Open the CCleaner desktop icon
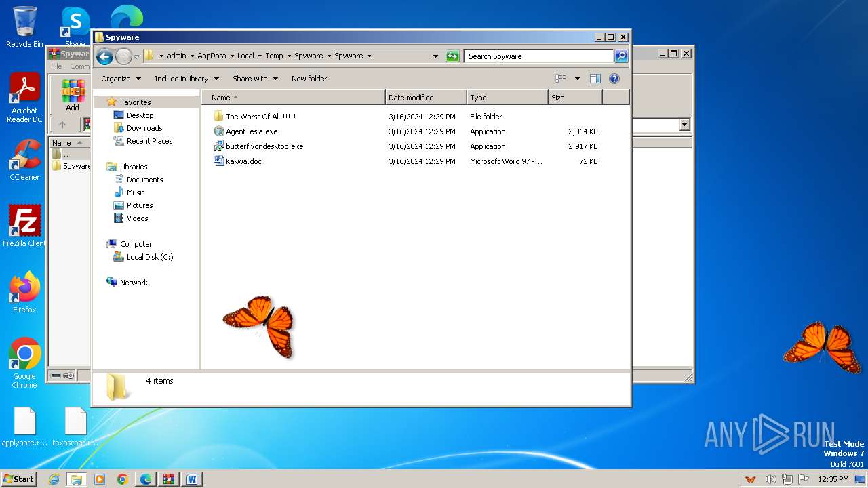The width and height of the screenshot is (868, 488). pyautogui.click(x=24, y=160)
